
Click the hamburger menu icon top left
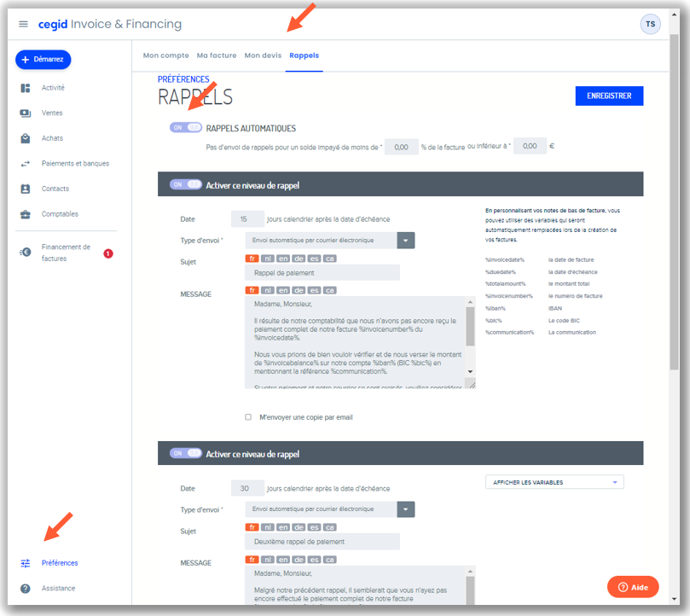point(23,23)
